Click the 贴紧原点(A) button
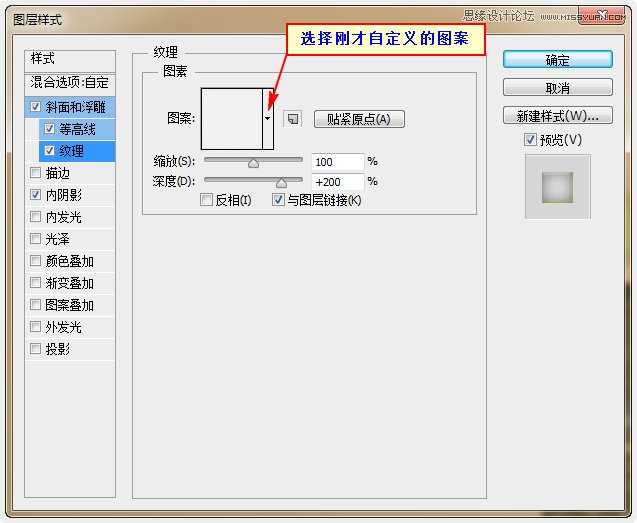This screenshot has width=637, height=523. 359,119
